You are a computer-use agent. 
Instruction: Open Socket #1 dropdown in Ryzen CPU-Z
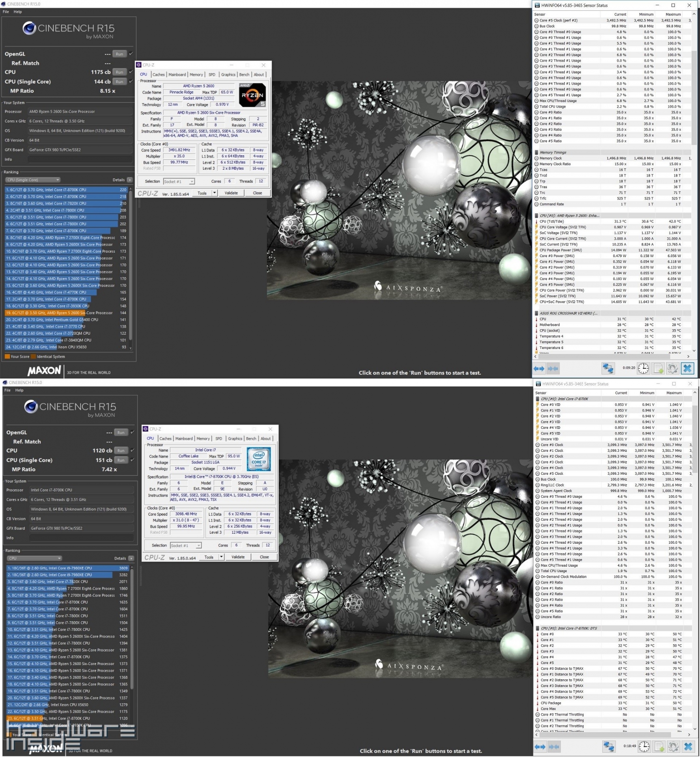click(x=179, y=182)
